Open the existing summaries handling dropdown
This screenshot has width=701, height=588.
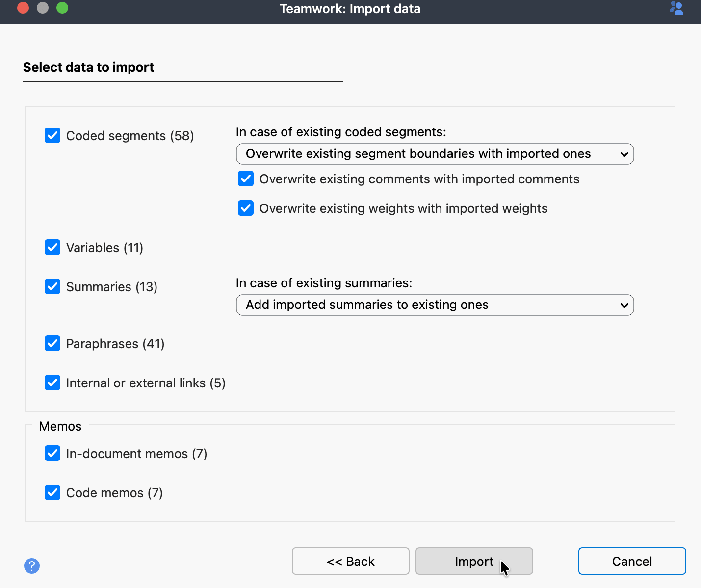pyautogui.click(x=435, y=305)
